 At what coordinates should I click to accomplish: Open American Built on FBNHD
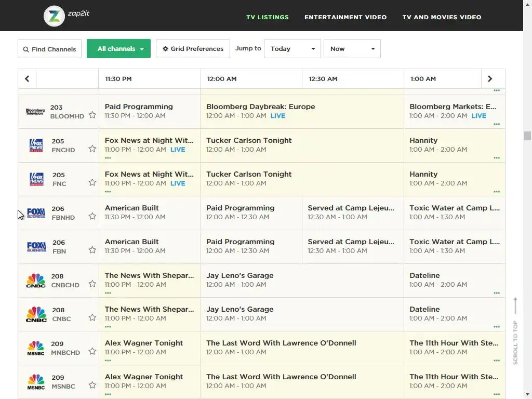(x=150, y=212)
